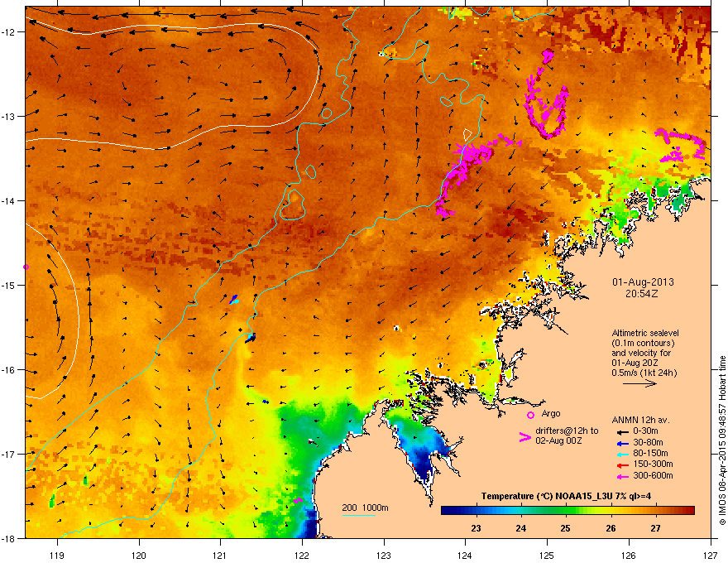Click the colorbar tick label '27'
This screenshot has height=563, width=728.
click(655, 528)
